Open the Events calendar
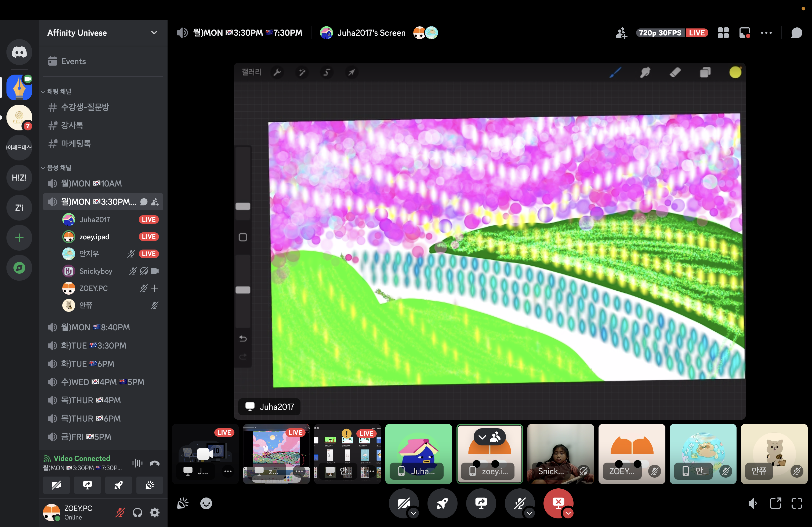Image resolution: width=812 pixels, height=527 pixels. tap(103, 61)
